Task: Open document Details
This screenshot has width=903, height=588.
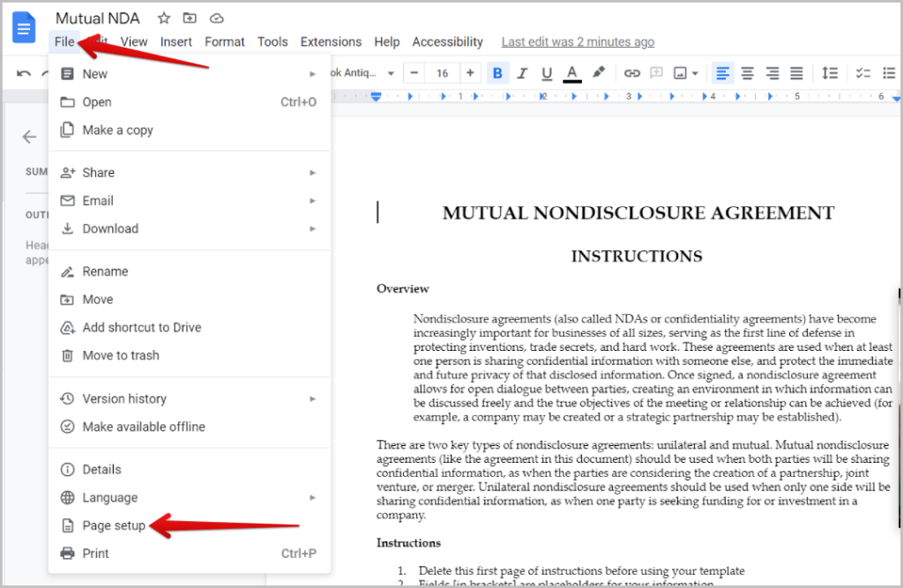Action: point(189,469)
